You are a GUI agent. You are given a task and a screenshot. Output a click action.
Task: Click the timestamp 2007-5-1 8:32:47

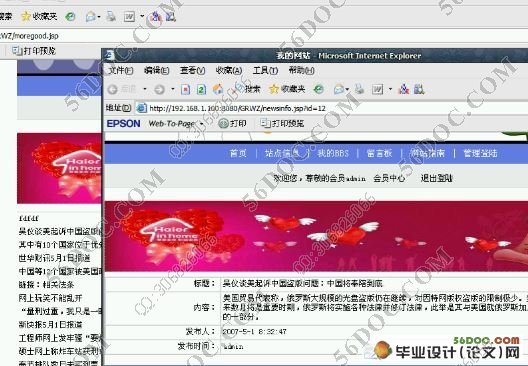255,332
